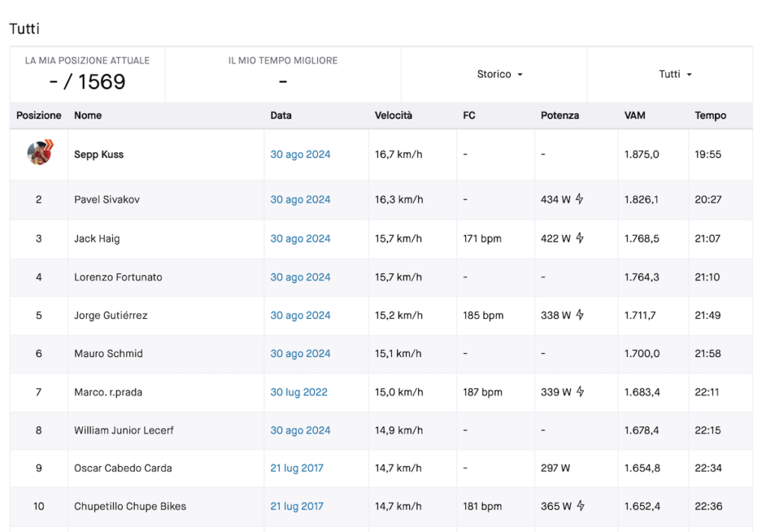
Task: Click the power icon beside 339 W
Action: [580, 391]
